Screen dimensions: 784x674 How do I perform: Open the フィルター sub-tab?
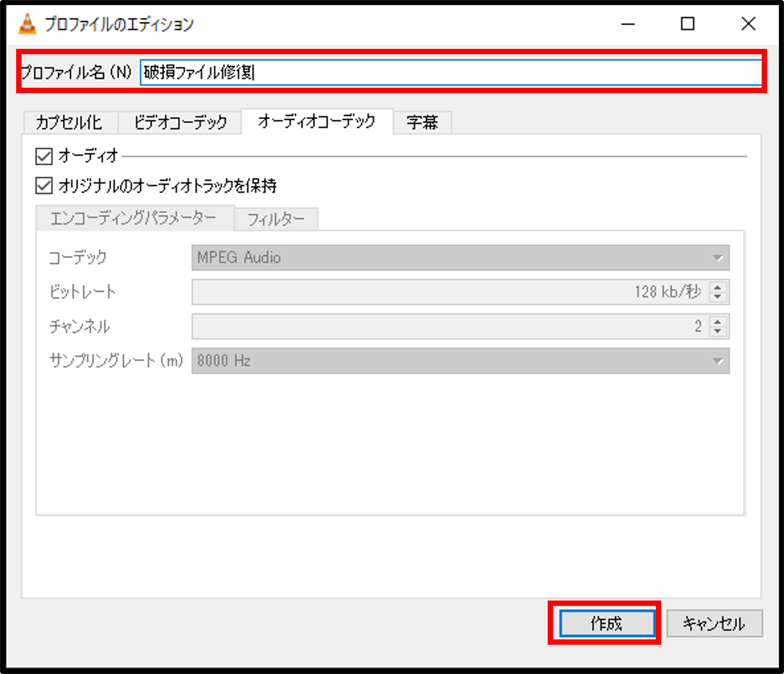(x=276, y=219)
